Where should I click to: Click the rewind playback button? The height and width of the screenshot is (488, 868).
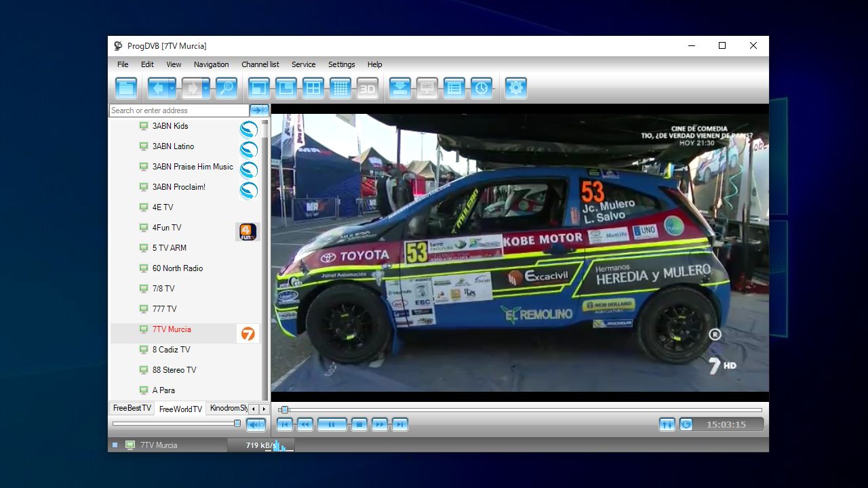pos(305,424)
